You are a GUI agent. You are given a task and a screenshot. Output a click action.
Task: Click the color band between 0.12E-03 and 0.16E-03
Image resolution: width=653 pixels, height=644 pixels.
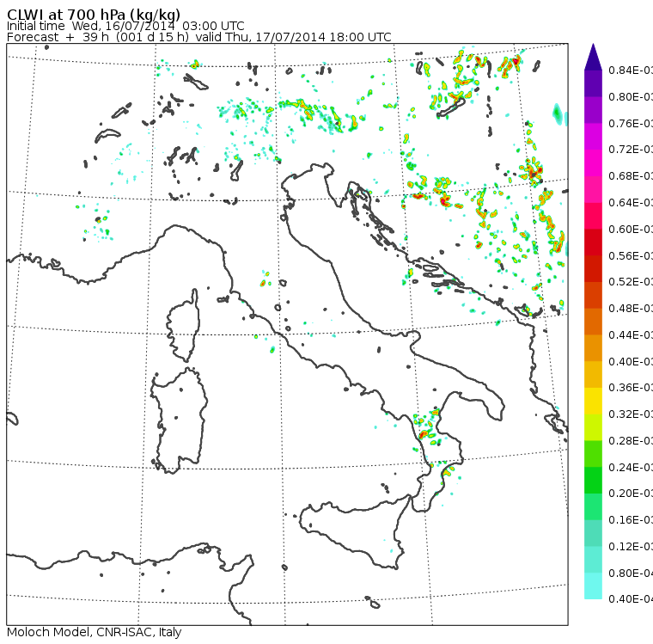[593, 533]
